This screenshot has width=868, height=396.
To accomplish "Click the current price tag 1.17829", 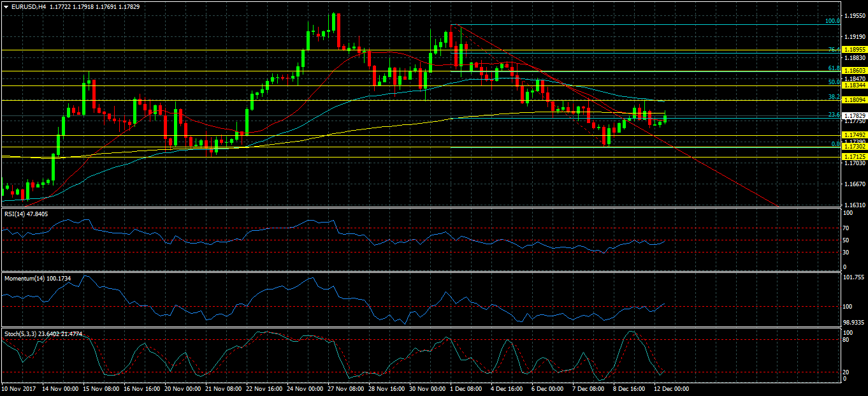I will 853,115.
